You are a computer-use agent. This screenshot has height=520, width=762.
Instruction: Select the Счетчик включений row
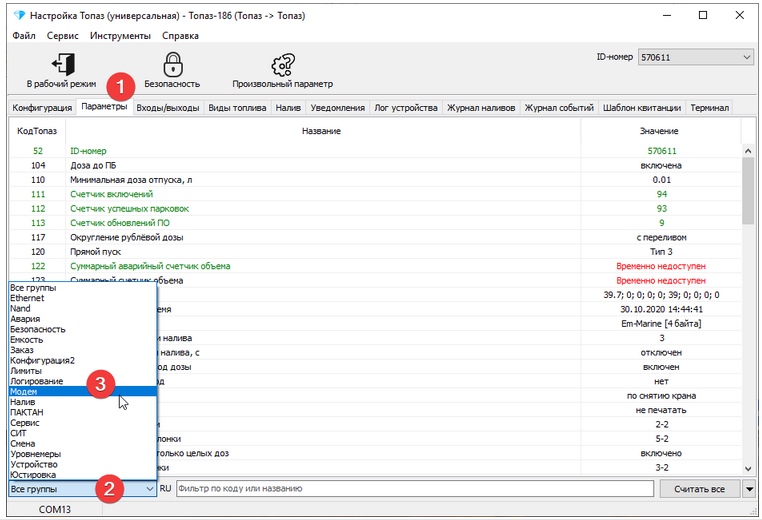pyautogui.click(x=112, y=193)
